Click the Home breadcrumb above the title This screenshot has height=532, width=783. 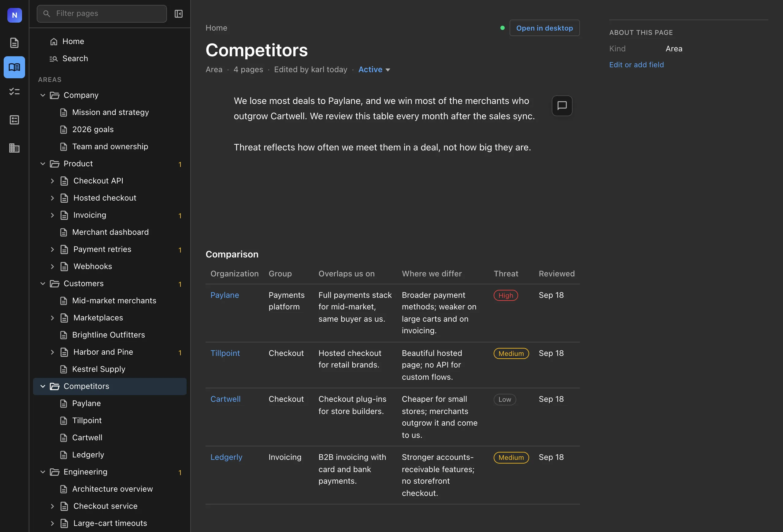pyautogui.click(x=216, y=28)
